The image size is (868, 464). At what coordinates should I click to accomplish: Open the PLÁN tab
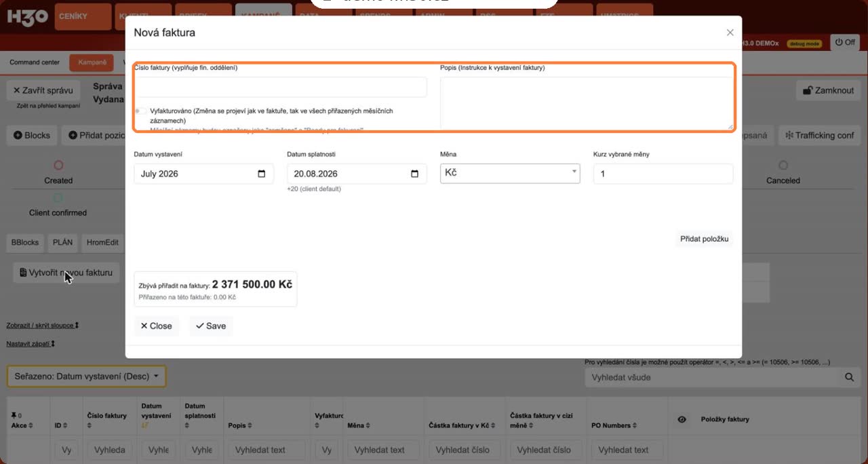pyautogui.click(x=63, y=242)
